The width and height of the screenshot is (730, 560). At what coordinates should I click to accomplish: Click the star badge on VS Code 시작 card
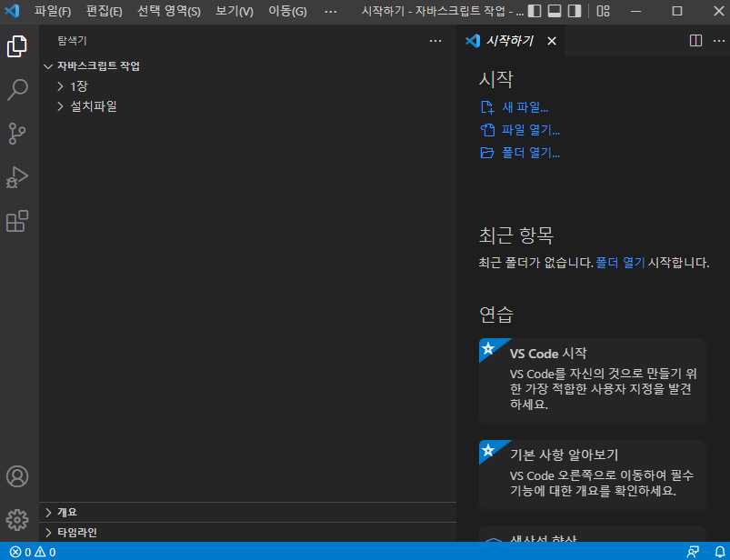click(489, 348)
